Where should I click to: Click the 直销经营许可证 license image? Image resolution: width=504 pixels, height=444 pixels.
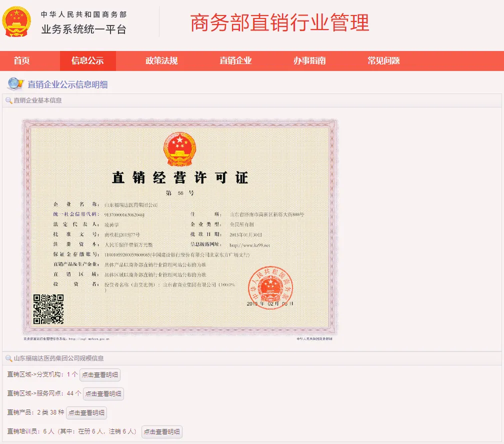tap(180, 227)
